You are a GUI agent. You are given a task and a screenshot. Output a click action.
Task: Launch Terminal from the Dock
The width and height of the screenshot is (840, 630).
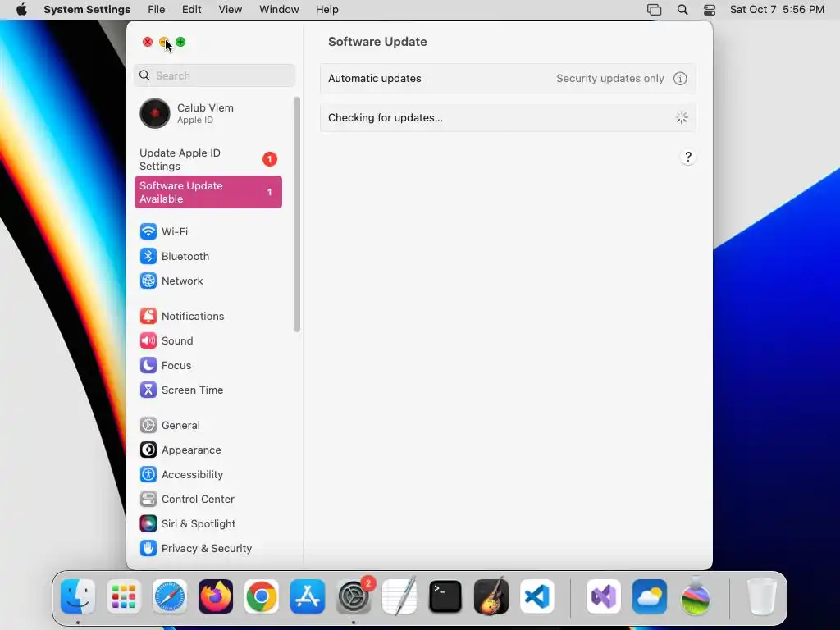point(445,596)
